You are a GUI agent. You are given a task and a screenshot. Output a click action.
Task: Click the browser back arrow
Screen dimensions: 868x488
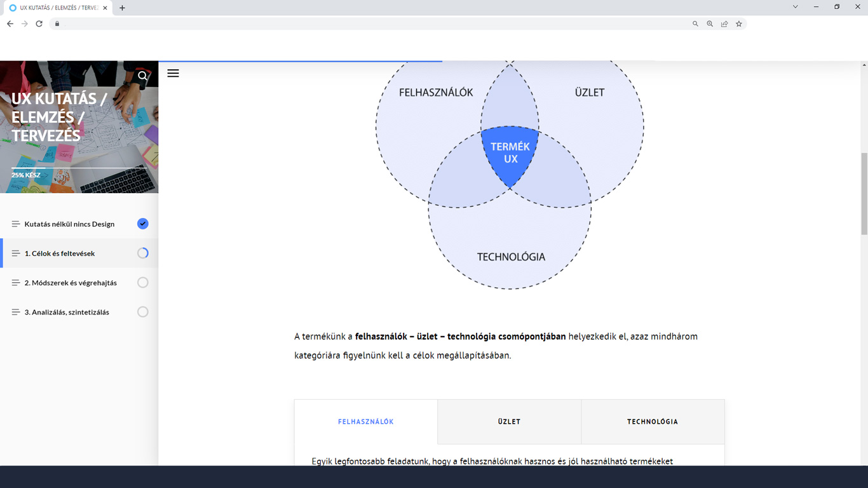(10, 24)
